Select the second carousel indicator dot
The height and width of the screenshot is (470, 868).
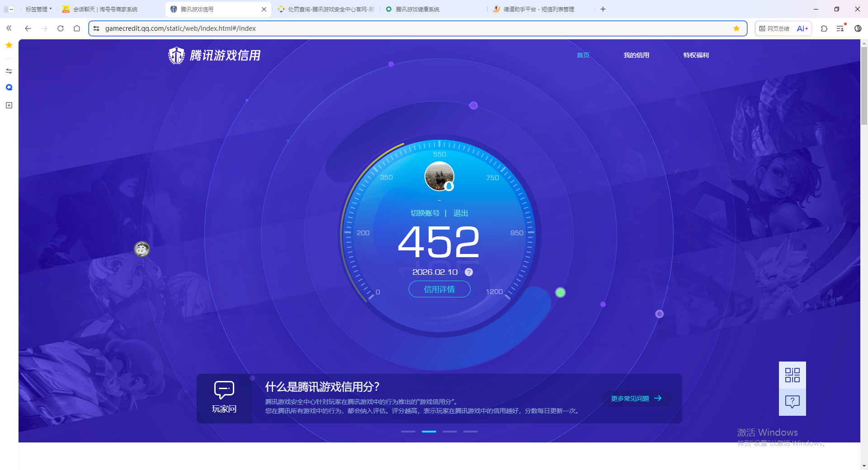(429, 431)
